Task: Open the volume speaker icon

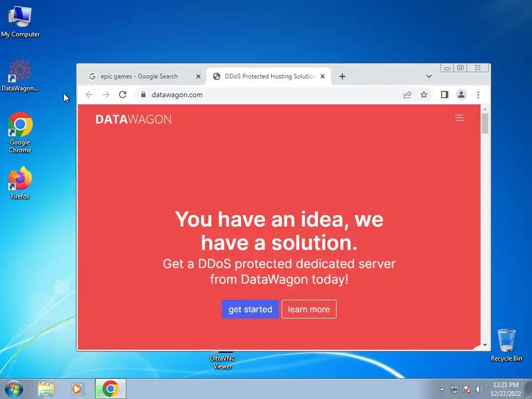Action: 480,389
